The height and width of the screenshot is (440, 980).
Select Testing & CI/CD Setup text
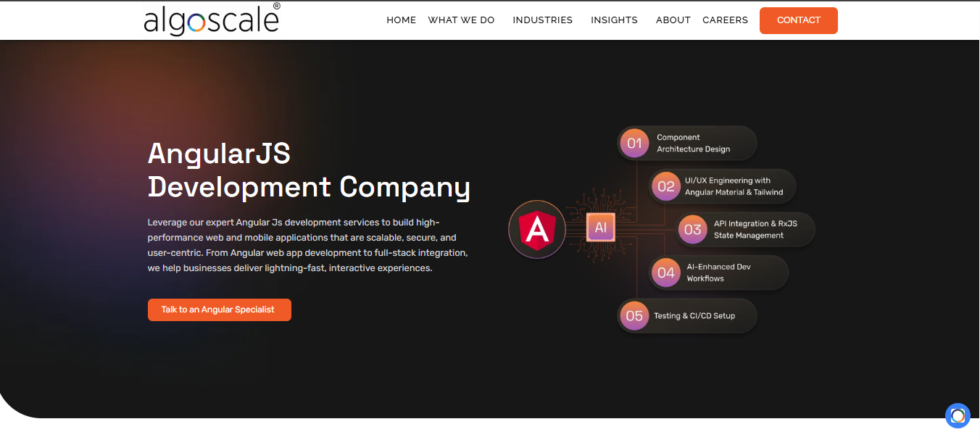point(694,316)
